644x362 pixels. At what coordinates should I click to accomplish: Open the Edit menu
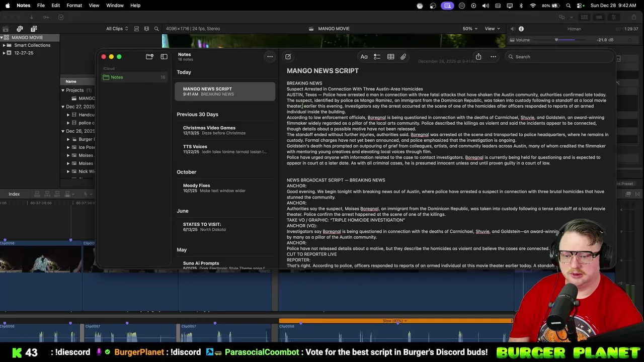56,6
